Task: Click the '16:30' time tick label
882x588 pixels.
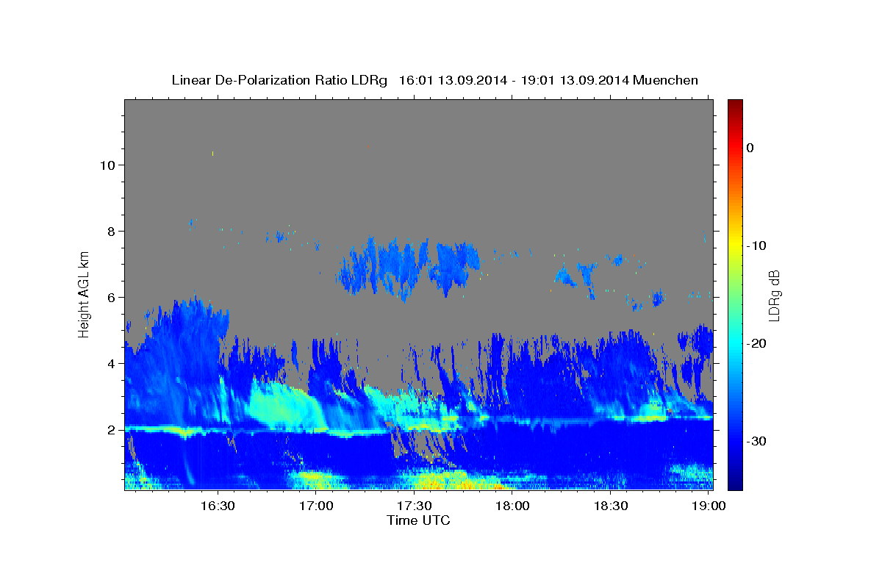Action: 218,506
